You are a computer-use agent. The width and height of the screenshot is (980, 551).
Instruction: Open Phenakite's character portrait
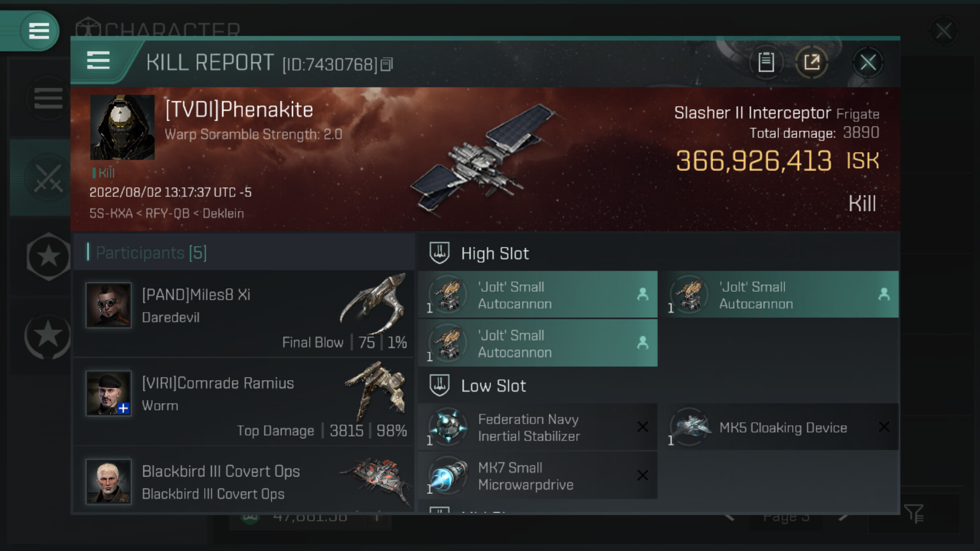point(122,128)
